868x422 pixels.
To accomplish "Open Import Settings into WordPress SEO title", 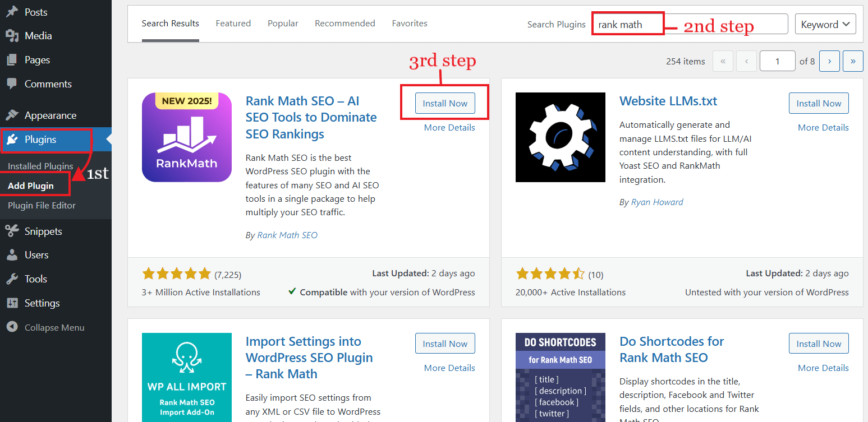I will point(309,358).
